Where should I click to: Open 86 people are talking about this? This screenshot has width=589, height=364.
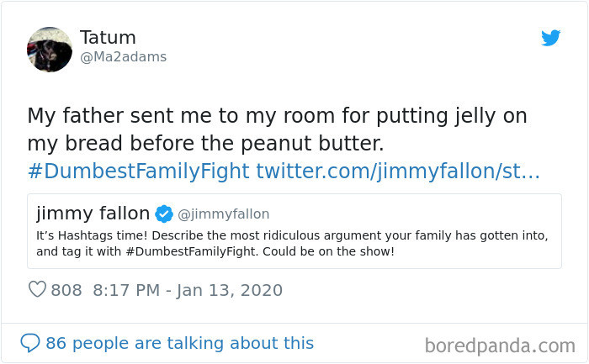click(179, 343)
